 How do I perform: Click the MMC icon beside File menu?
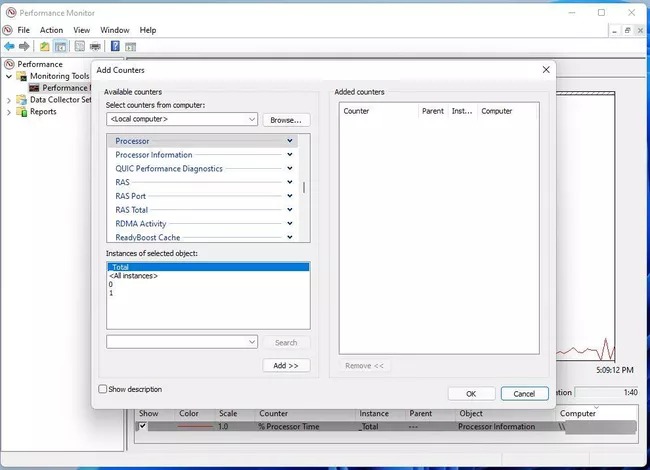tap(7, 30)
